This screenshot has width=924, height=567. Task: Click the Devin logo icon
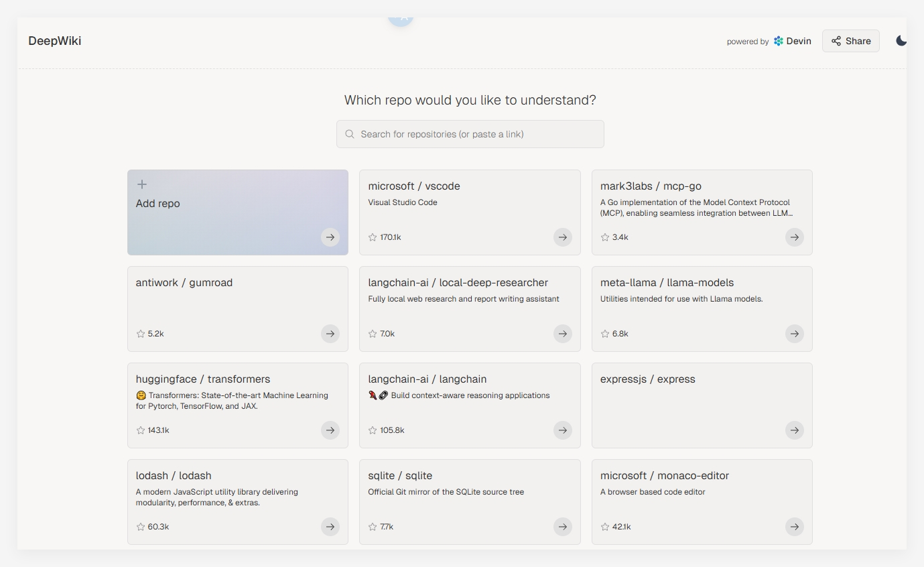tap(778, 41)
